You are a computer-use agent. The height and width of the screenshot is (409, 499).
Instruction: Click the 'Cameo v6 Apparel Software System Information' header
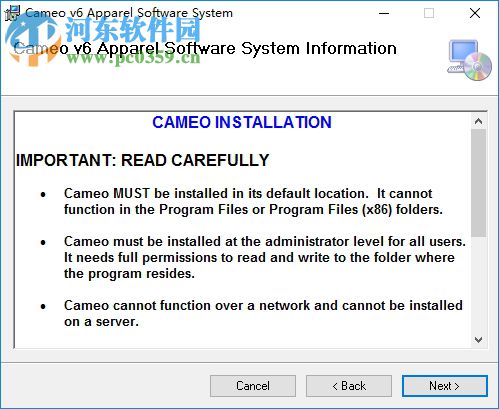pyautogui.click(x=205, y=49)
